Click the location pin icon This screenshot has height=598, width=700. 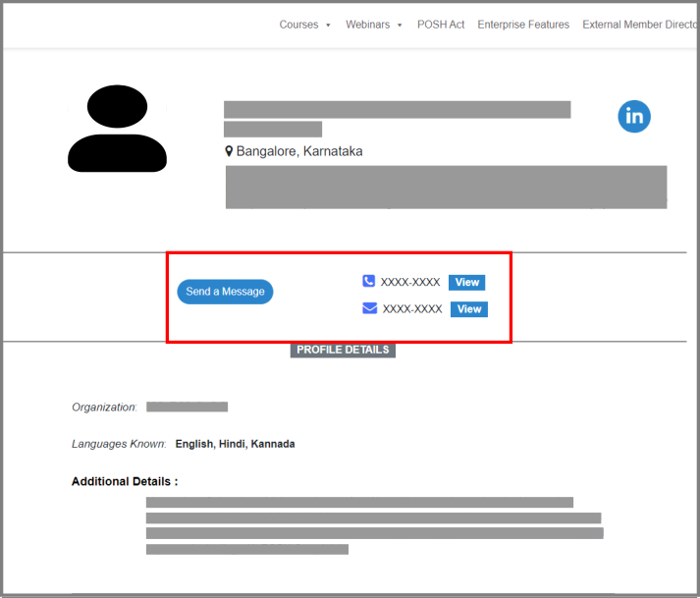point(229,151)
